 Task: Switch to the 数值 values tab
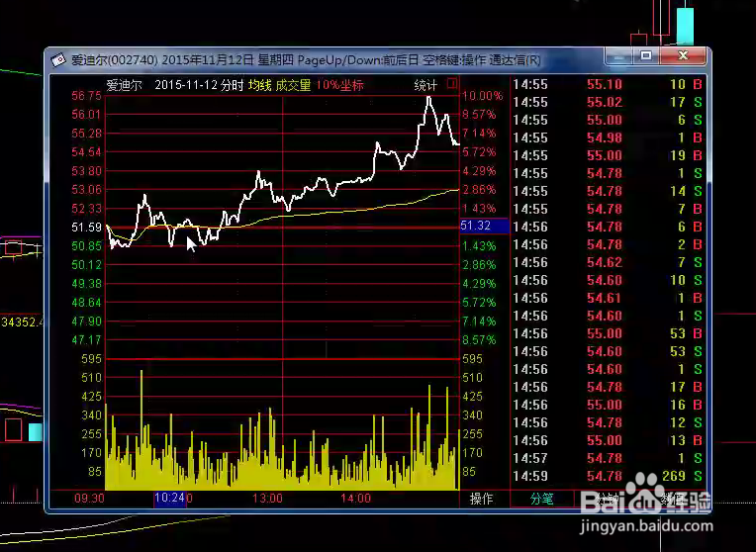pos(673,499)
